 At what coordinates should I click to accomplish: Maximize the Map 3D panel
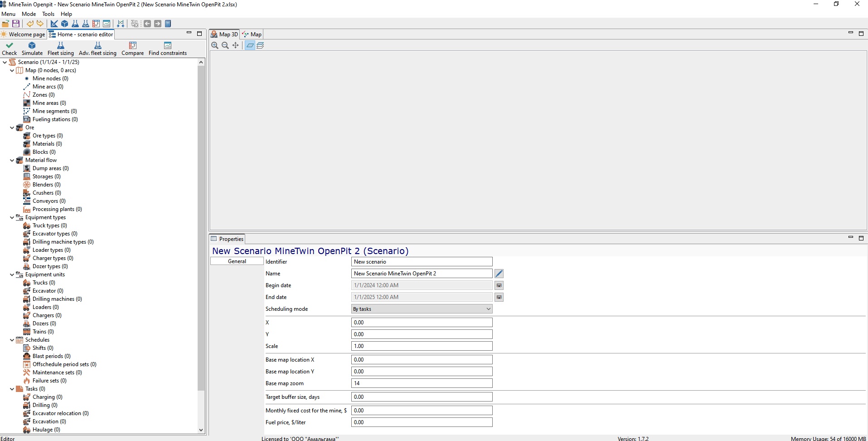[861, 34]
